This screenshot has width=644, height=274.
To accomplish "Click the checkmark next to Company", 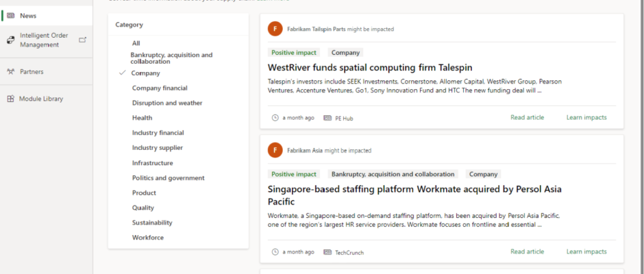I will pyautogui.click(x=122, y=73).
